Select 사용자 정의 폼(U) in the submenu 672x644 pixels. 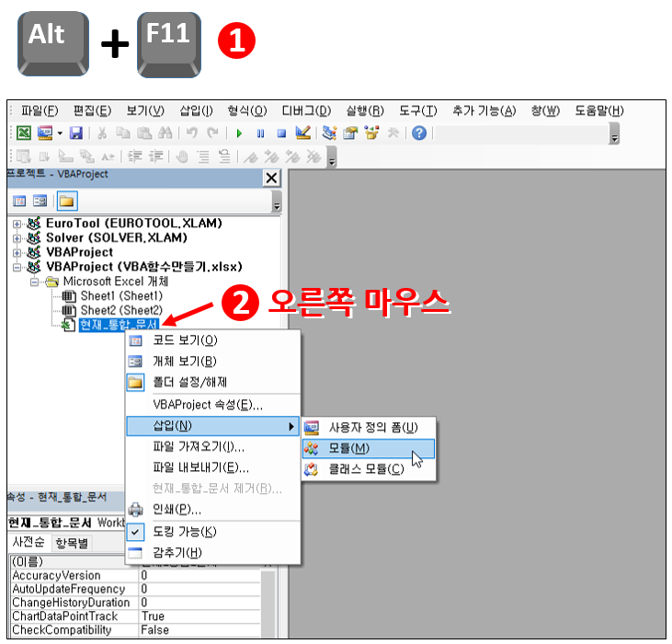point(369,428)
